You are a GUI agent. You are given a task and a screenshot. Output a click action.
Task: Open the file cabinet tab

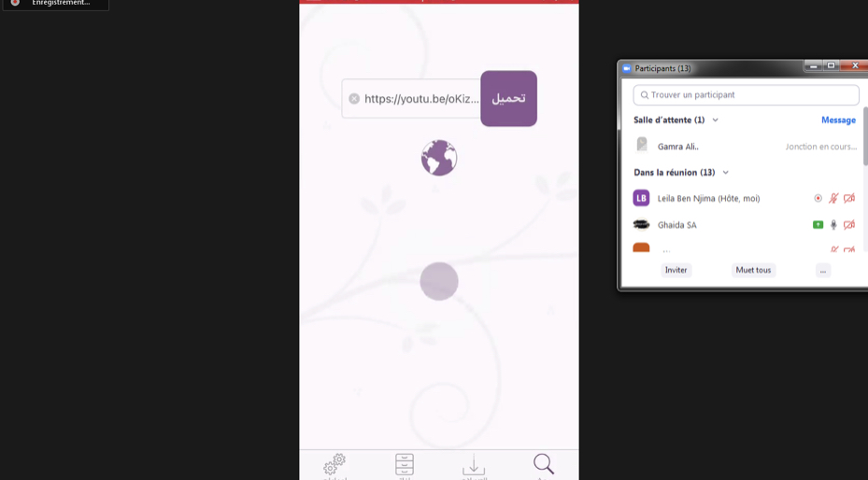[404, 464]
